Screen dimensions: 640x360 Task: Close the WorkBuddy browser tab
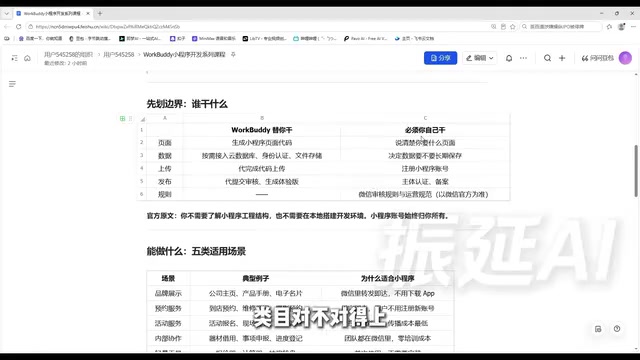pyautogui.click(x=88, y=13)
